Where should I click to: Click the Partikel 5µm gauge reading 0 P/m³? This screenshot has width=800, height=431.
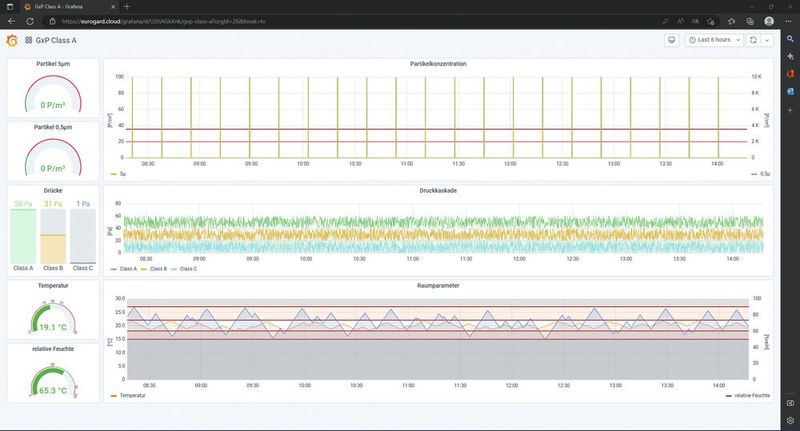click(x=53, y=95)
